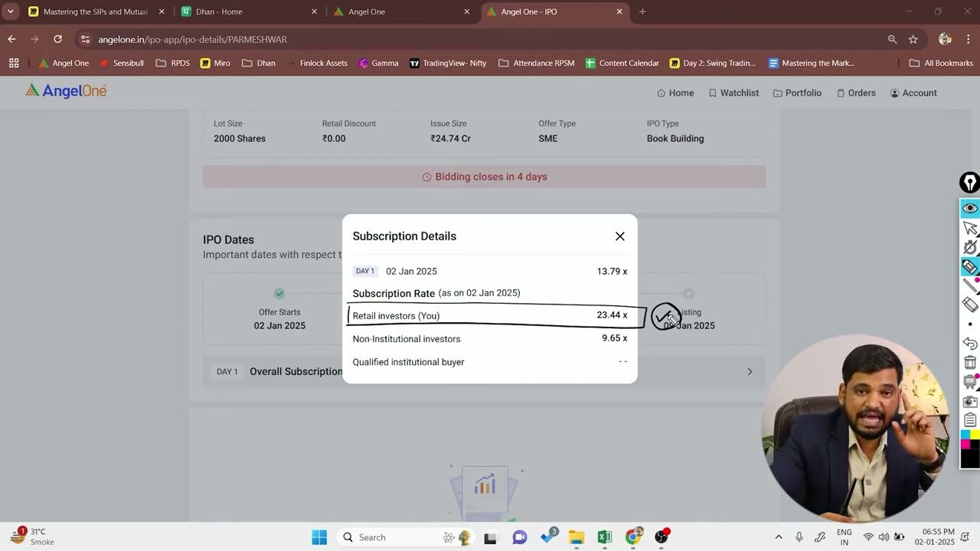Image resolution: width=980 pixels, height=551 pixels.
Task: Open the whiteboard easel tool
Action: pyautogui.click(x=970, y=382)
